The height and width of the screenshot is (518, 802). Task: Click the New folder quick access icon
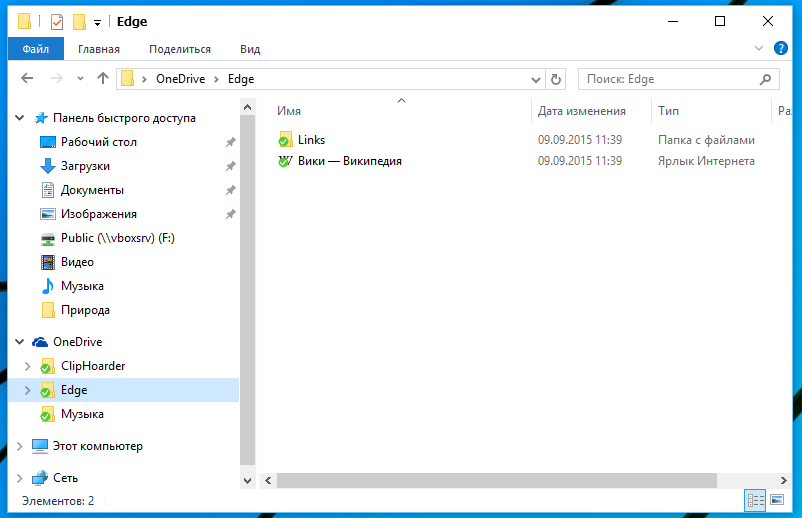79,21
